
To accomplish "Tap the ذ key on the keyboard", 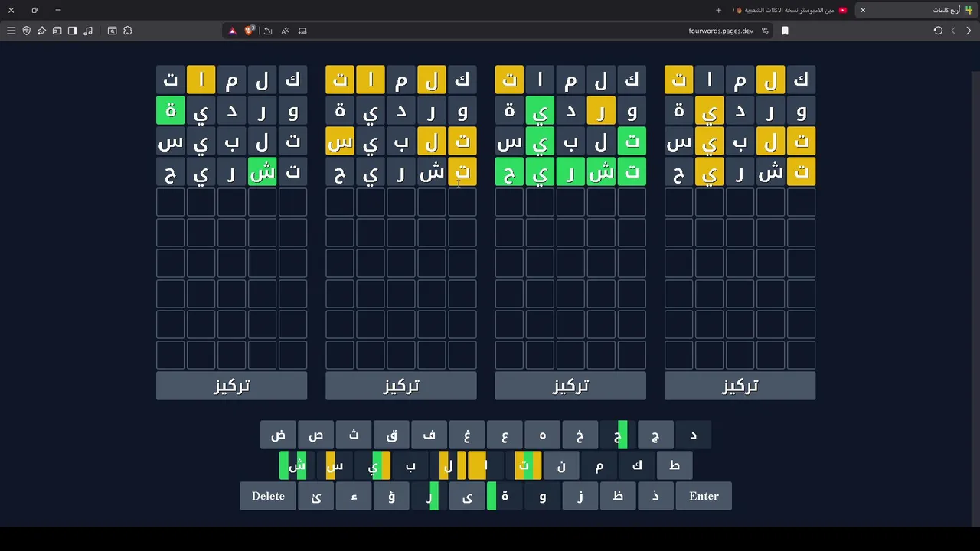I will click(655, 496).
